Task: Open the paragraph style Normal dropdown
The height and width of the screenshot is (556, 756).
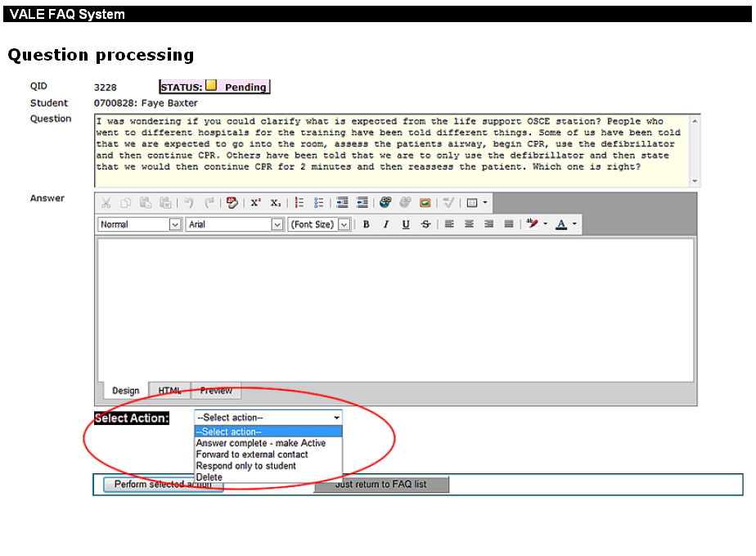Action: tap(140, 224)
